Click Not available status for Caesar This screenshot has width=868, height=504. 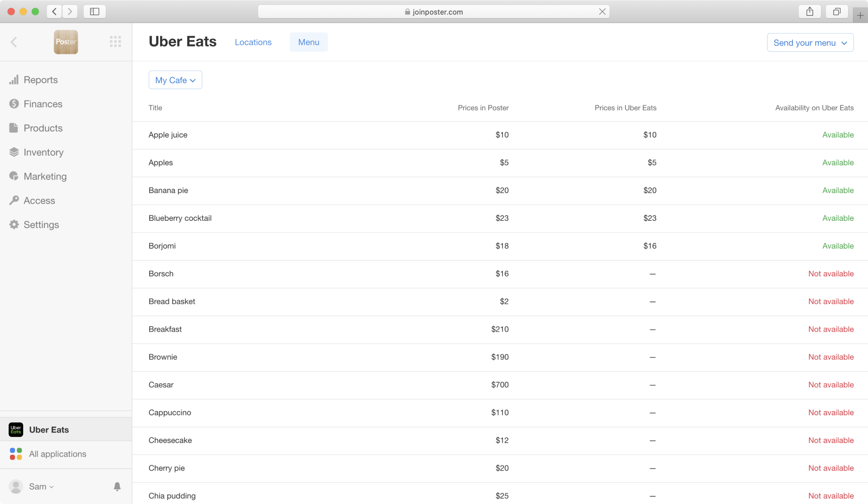click(831, 385)
